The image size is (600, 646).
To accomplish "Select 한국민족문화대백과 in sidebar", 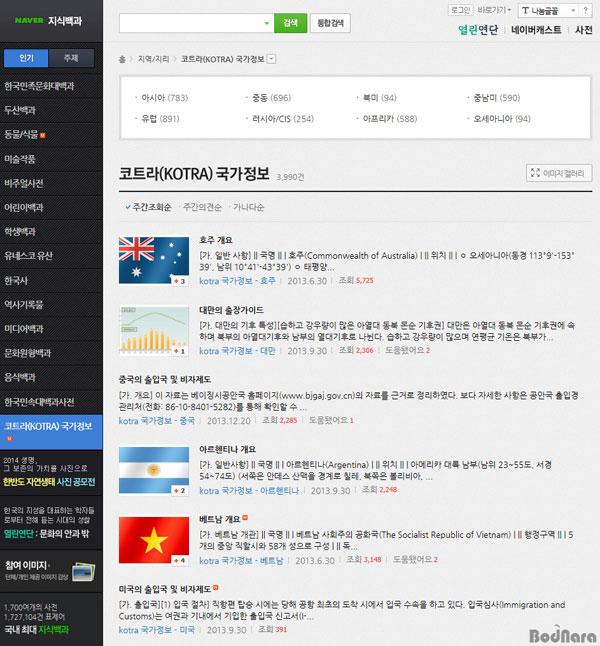I will tap(51, 86).
